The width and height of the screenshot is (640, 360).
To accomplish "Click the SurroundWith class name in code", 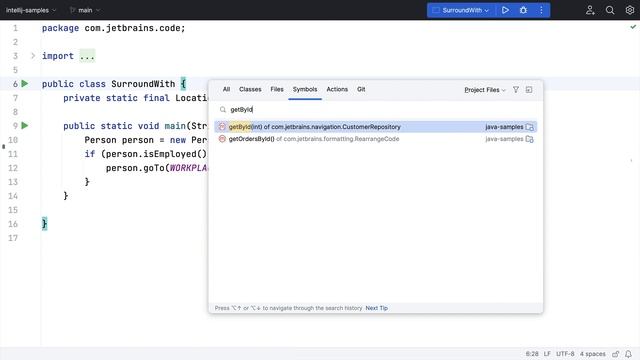I will 143,84.
